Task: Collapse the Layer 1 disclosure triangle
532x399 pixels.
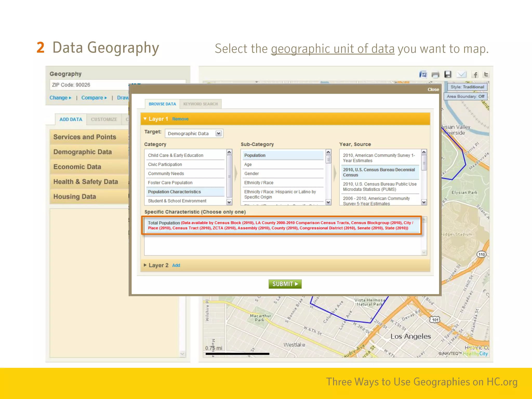Action: pyautogui.click(x=145, y=119)
